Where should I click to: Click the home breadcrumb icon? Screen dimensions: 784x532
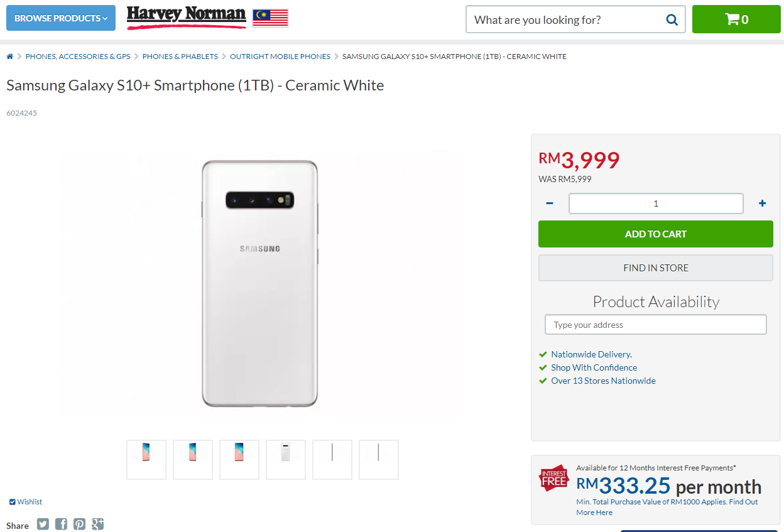click(10, 57)
